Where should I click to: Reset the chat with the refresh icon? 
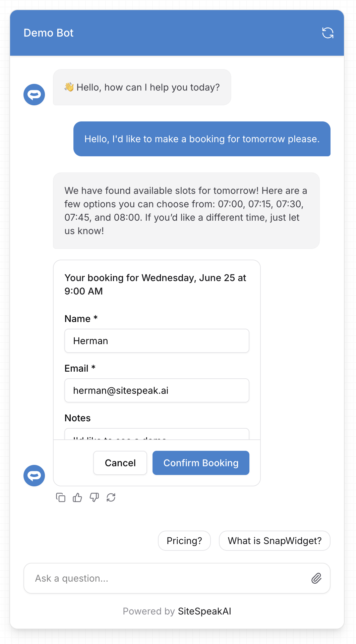pyautogui.click(x=328, y=33)
